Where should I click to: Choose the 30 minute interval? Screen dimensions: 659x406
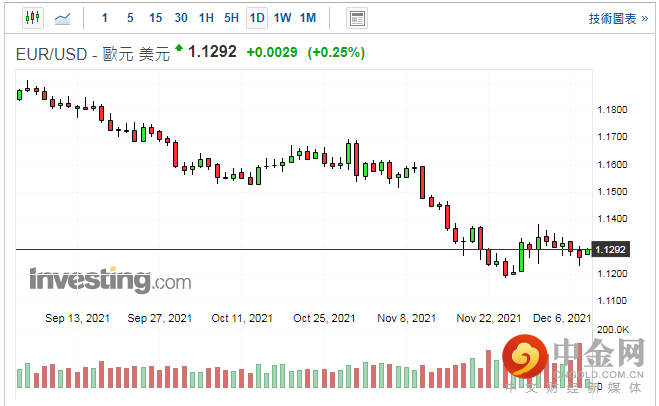[181, 18]
